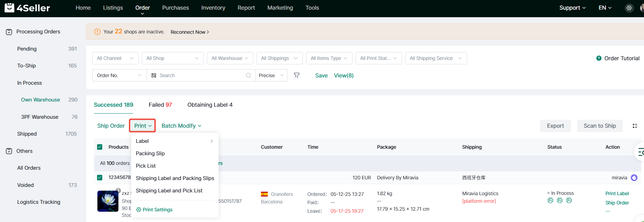Viewport: 644px width, 222px height.
Task: Click the Scan to Ship button
Action: click(600, 126)
